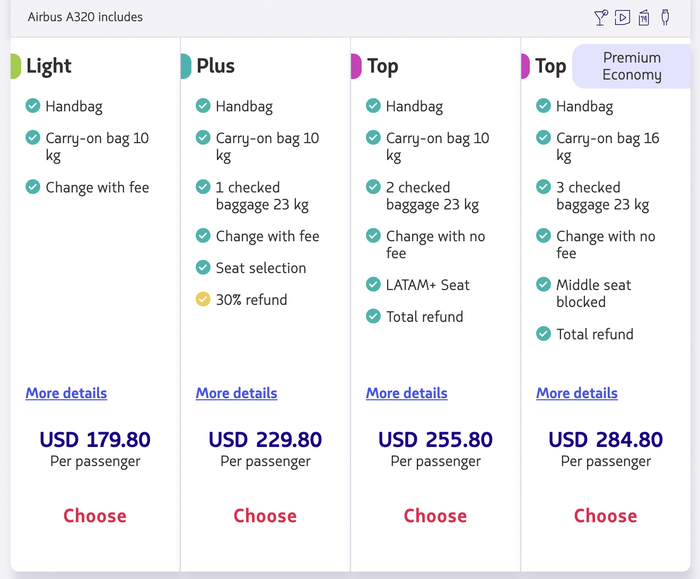Image resolution: width=700 pixels, height=579 pixels.
Task: Click the Change with fee checkmark under Plus
Action: pyautogui.click(x=203, y=235)
